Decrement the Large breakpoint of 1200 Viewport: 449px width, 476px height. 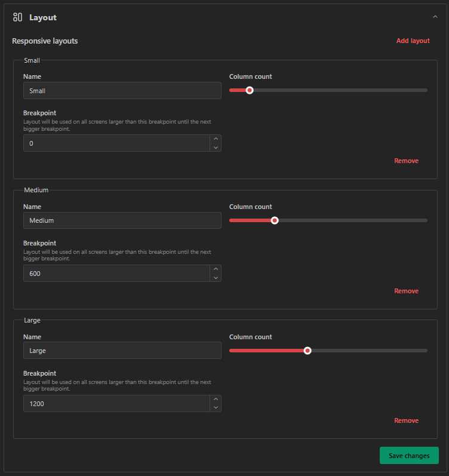216,407
